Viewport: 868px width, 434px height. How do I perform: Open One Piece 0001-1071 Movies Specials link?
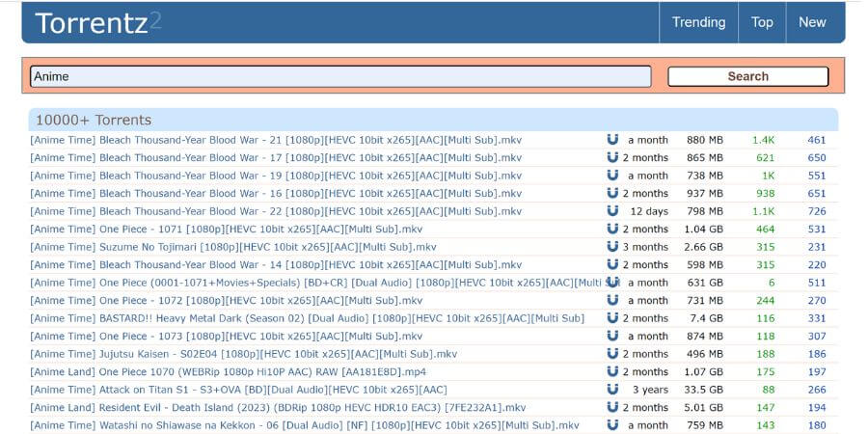[x=316, y=283]
